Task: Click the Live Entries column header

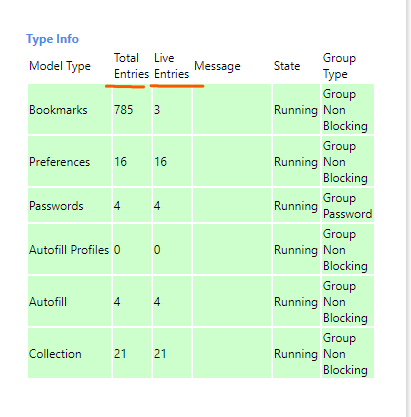Action: click(x=171, y=66)
